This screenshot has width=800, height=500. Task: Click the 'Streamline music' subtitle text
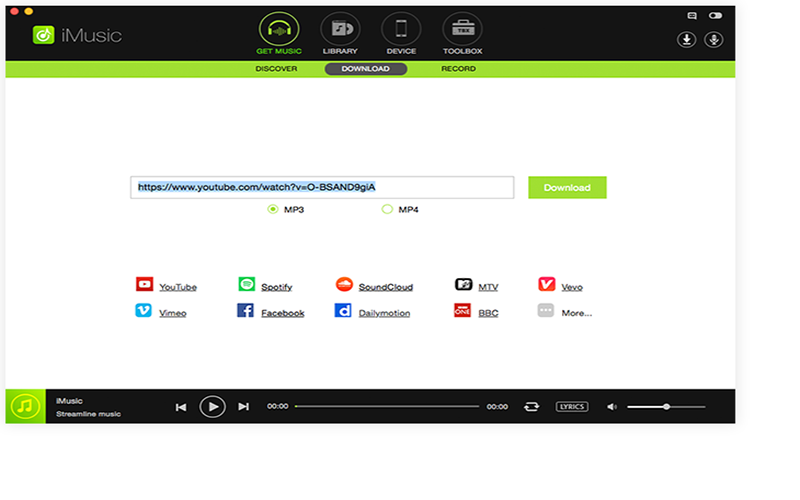pyautogui.click(x=88, y=414)
